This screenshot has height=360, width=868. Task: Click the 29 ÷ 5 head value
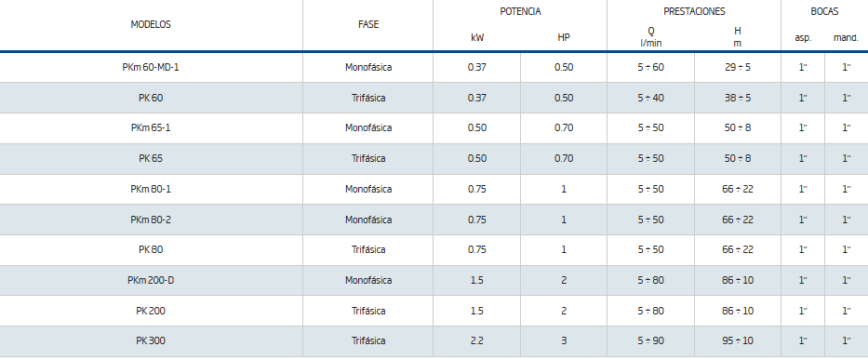click(738, 68)
